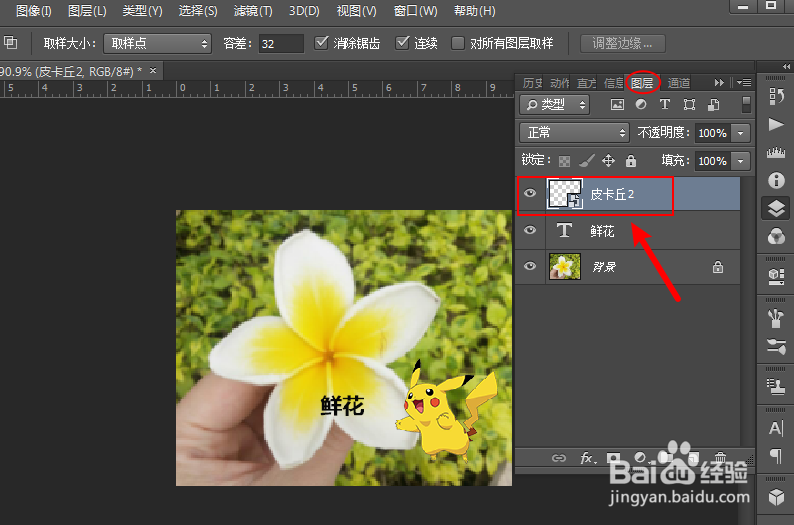The height and width of the screenshot is (525, 794).
Task: Add a layer mask icon
Action: click(614, 458)
